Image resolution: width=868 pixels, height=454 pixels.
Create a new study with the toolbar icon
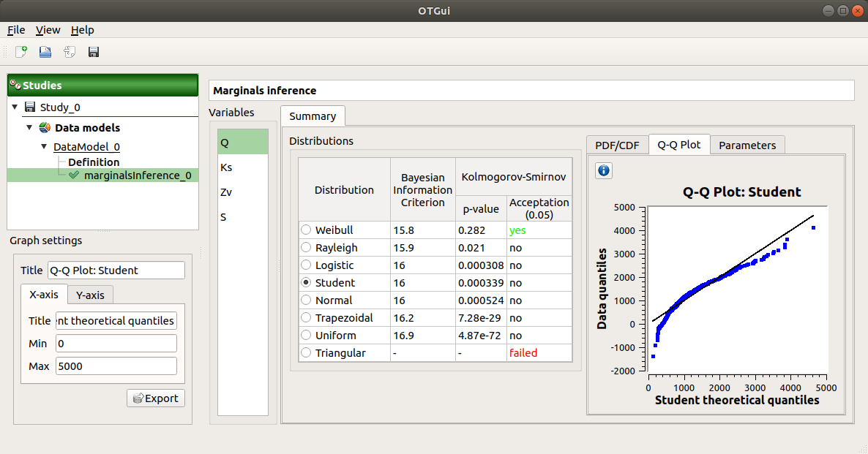click(x=20, y=51)
